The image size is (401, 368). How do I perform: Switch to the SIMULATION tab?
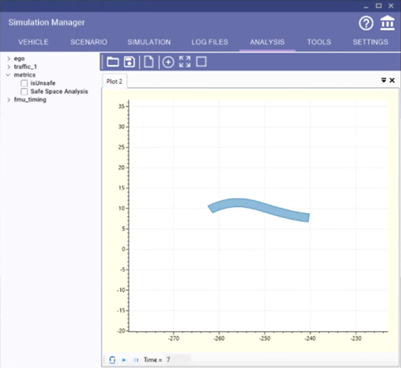click(x=149, y=42)
